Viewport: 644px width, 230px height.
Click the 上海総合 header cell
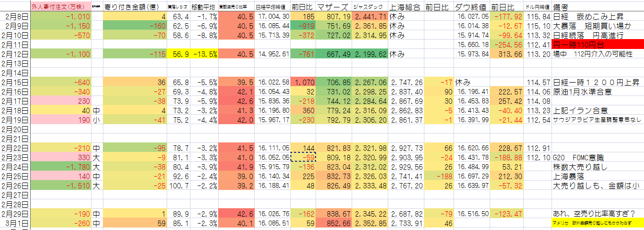pos(406,8)
